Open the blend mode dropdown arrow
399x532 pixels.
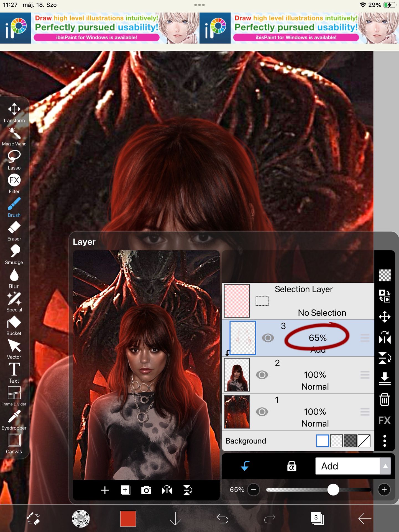[385, 466]
